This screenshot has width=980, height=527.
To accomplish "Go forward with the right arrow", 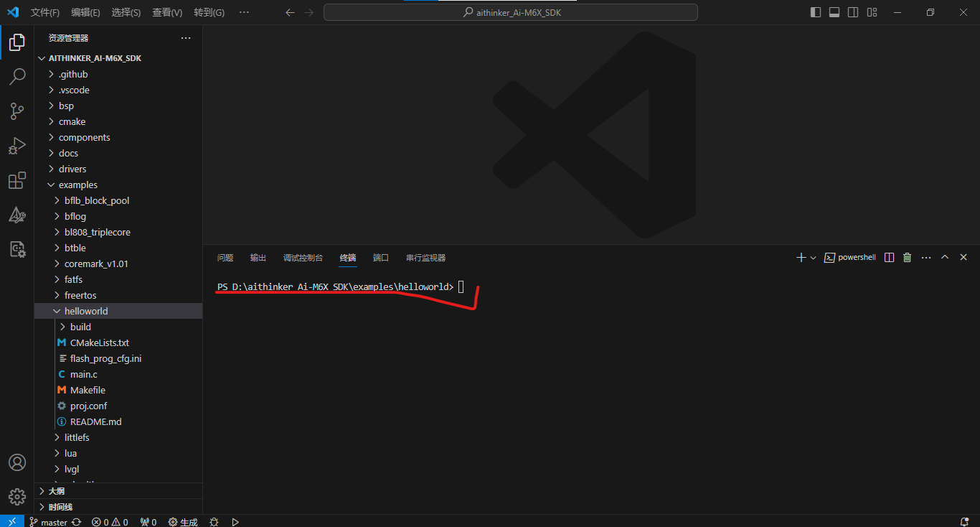I will pyautogui.click(x=308, y=12).
